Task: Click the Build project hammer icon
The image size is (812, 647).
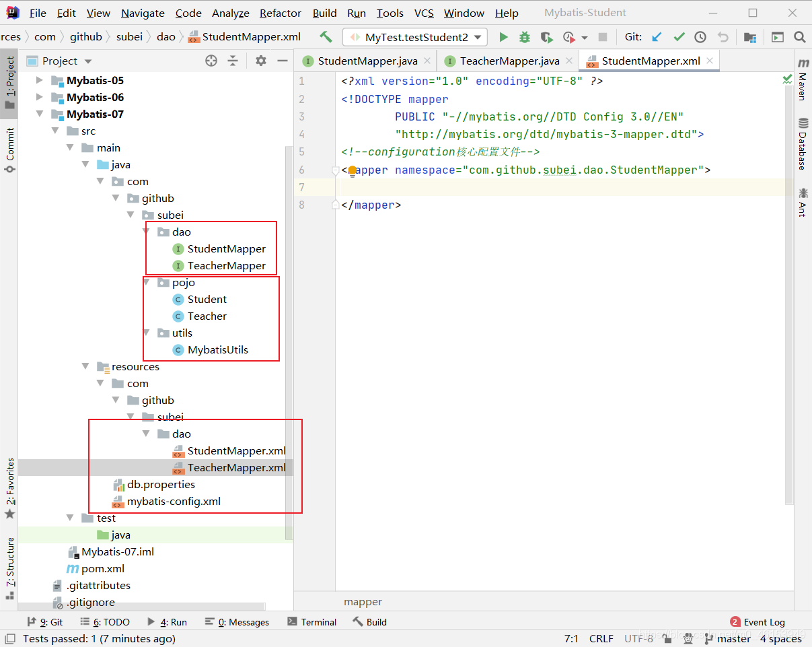Action: click(326, 37)
